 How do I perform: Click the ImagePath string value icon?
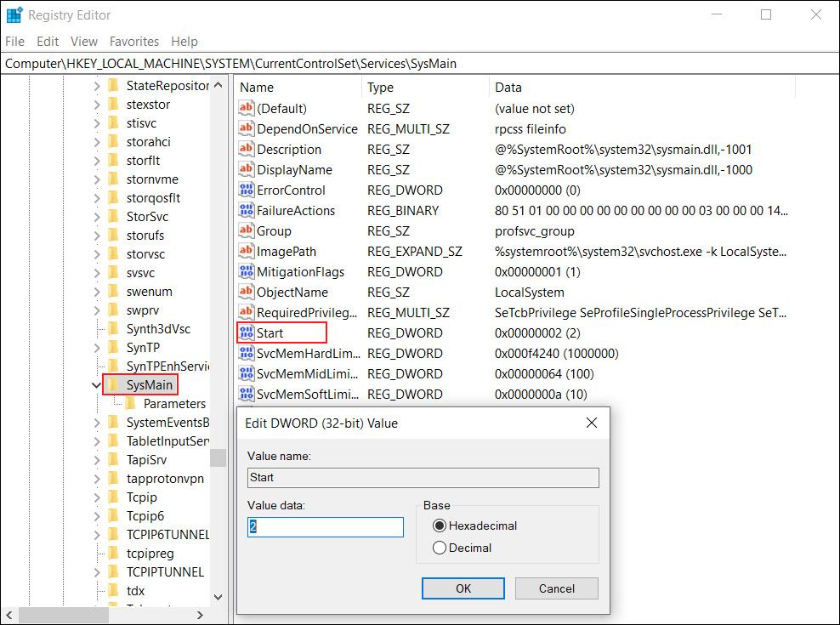tap(247, 252)
